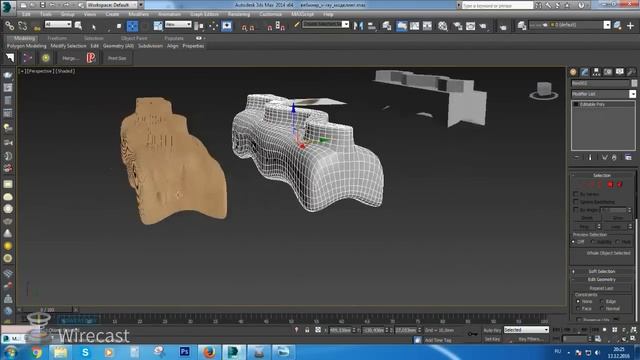640x360 pixels.
Task: Click the object color swatch beside the name
Action: tap(634, 83)
